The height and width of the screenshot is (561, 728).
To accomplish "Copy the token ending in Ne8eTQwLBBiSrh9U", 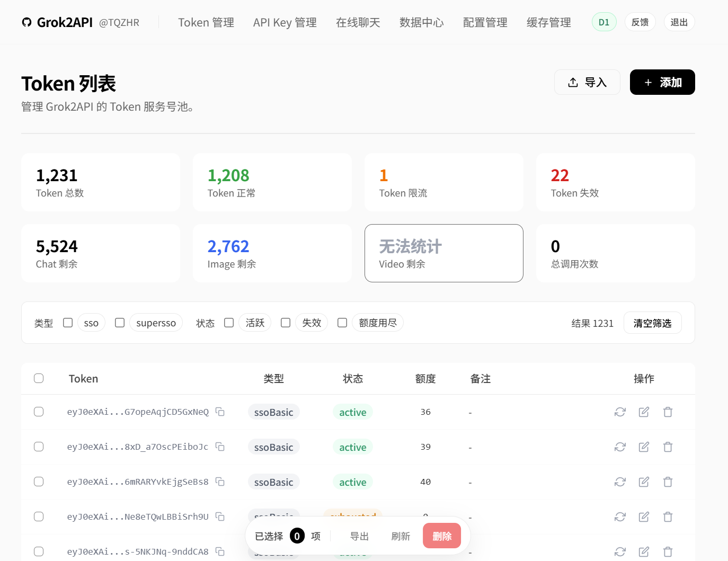I will click(x=220, y=517).
